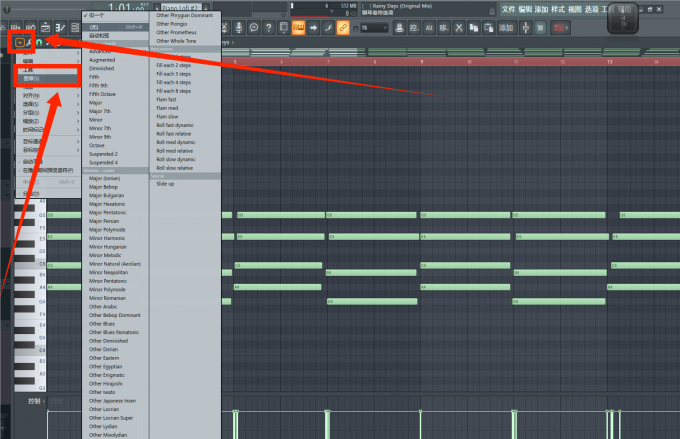Toggle the '自动平滑' checked menu option

pos(42,161)
